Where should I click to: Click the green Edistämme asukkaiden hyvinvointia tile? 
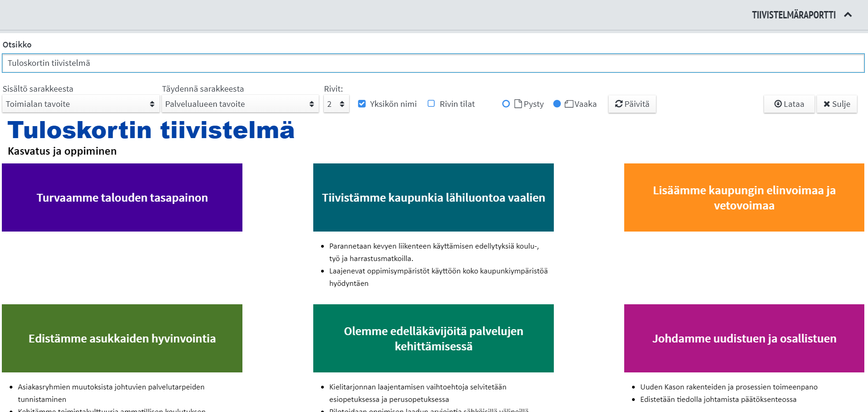point(122,338)
